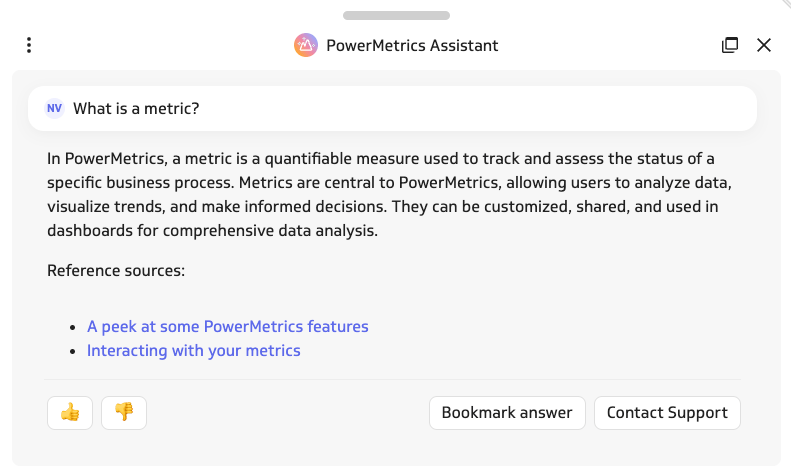791x471 pixels.
Task: Click the bullet before 'Interacting with' link
Action: pyautogui.click(x=73, y=351)
